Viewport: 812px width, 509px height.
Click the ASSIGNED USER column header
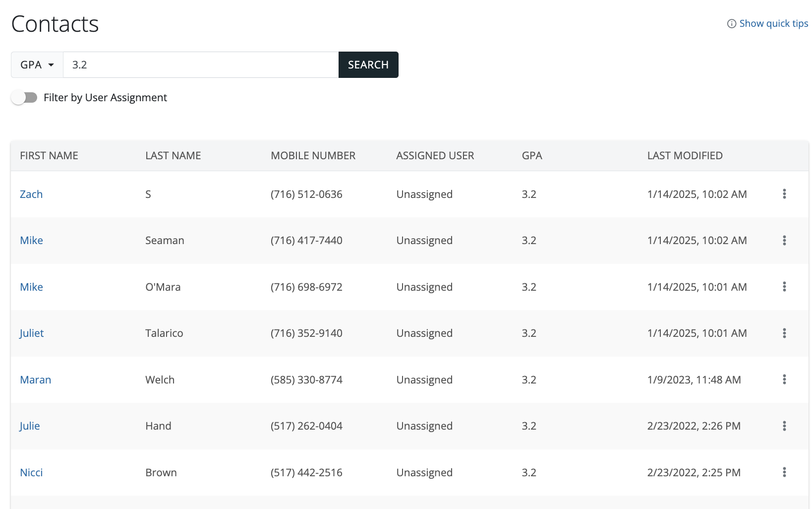435,156
